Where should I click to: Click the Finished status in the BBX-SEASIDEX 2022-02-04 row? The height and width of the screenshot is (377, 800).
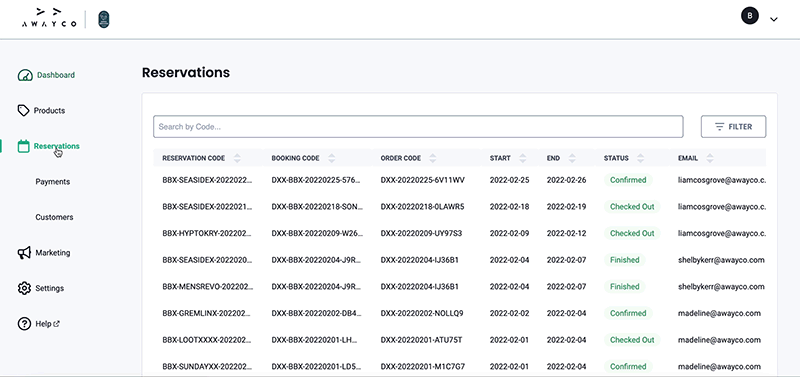click(x=624, y=260)
